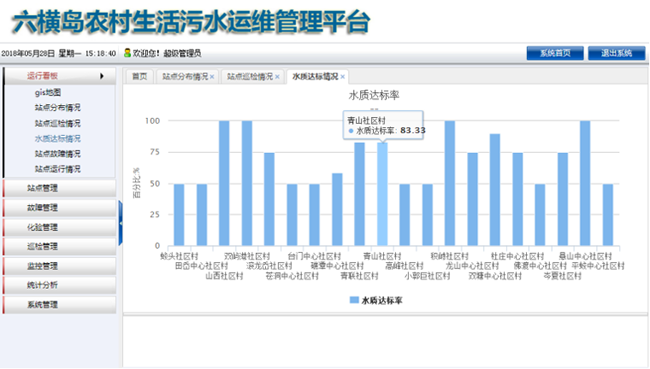Click the 系统首页 button
The height and width of the screenshot is (369, 650).
(555, 53)
